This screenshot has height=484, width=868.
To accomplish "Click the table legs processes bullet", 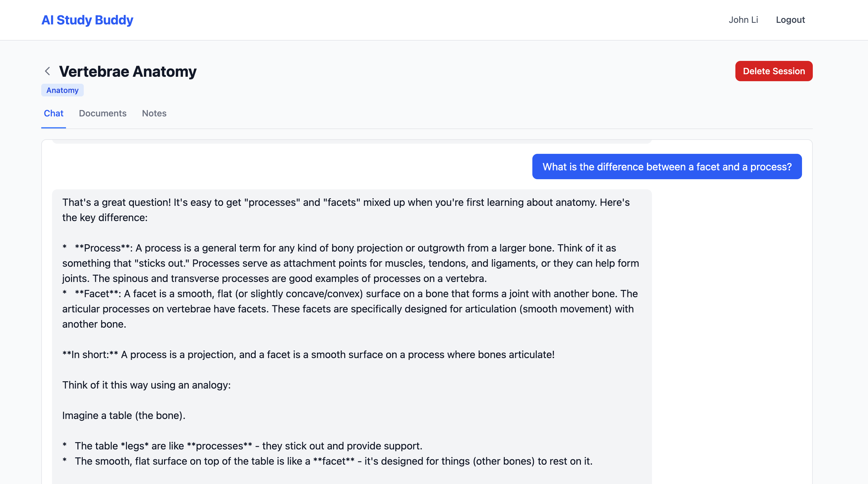I will 242,446.
